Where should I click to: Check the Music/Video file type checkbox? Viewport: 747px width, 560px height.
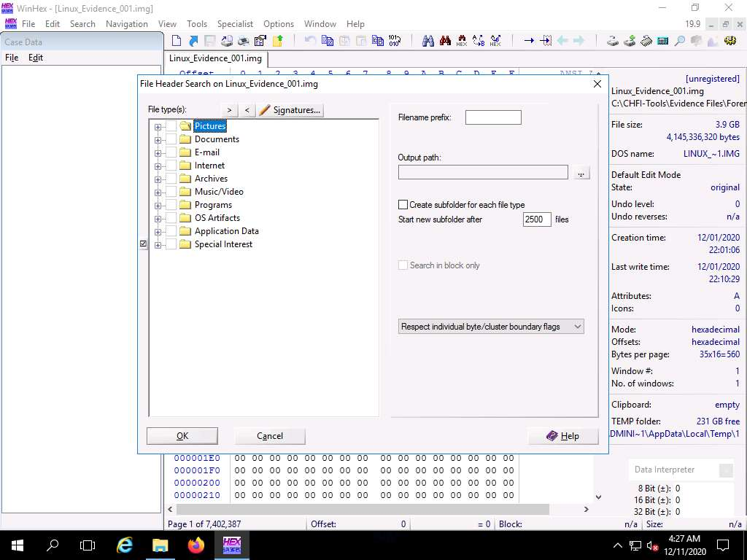171,192
